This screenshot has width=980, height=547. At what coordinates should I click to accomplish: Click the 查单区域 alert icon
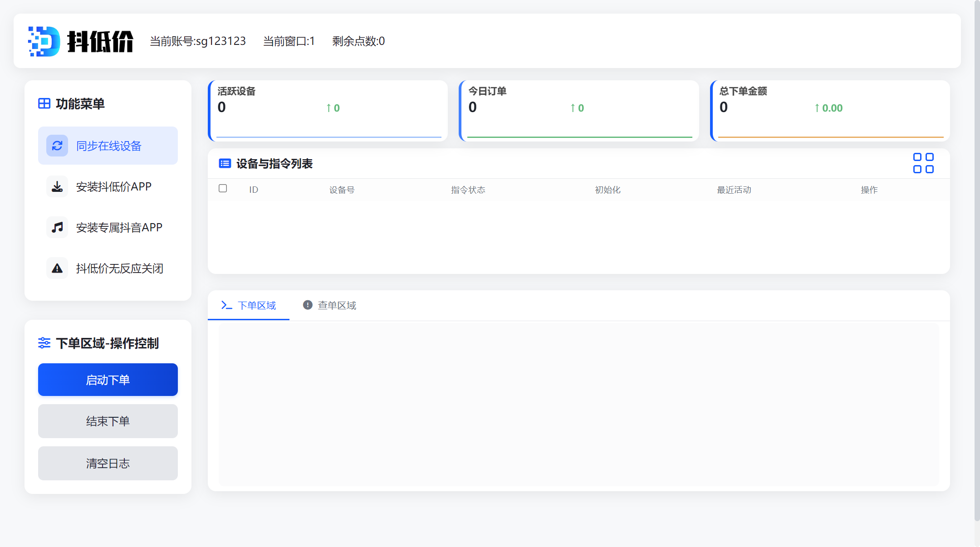pos(307,305)
